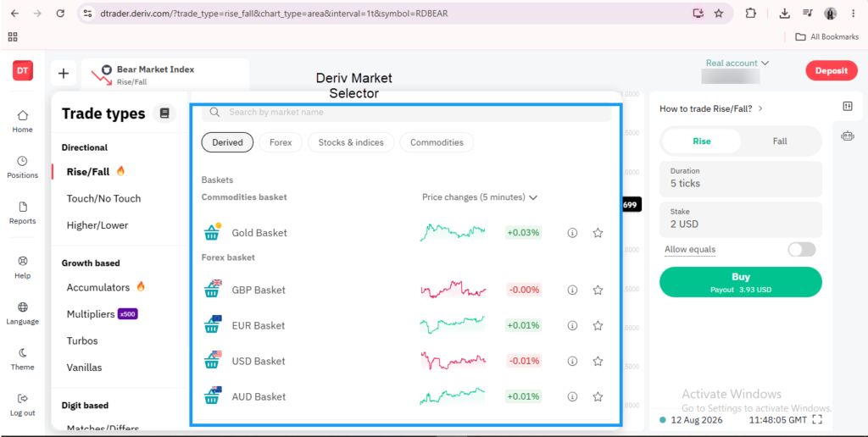The height and width of the screenshot is (437, 868).
Task: Select the Stocks & indices tab
Action: 351,142
